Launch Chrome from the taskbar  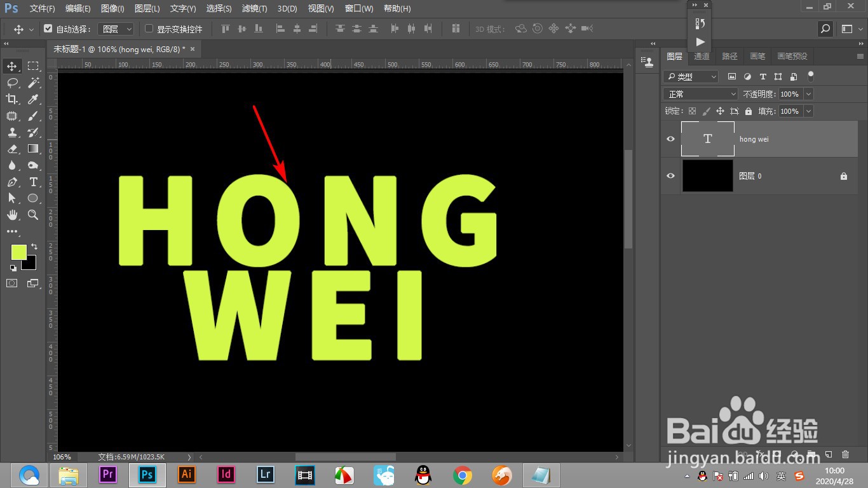[x=462, y=475]
